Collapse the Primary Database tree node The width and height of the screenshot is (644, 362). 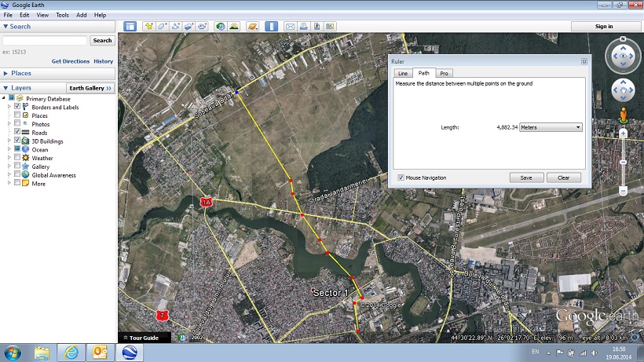pyautogui.click(x=4, y=98)
